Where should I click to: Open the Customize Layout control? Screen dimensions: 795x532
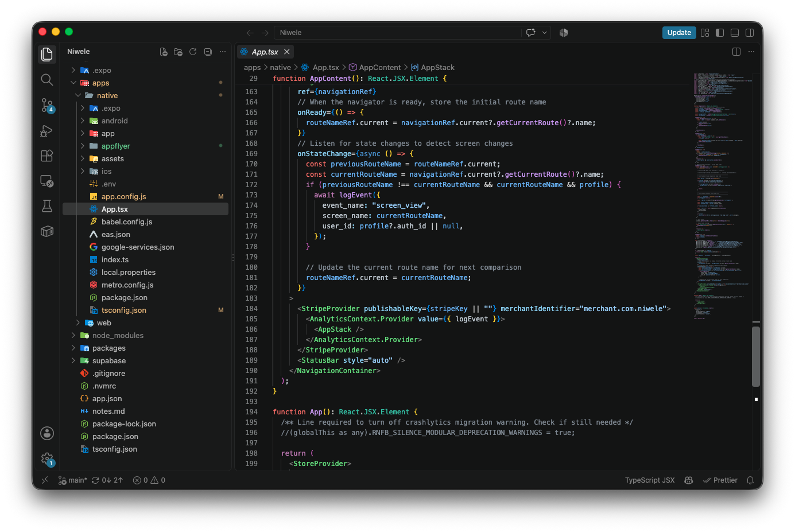point(705,33)
